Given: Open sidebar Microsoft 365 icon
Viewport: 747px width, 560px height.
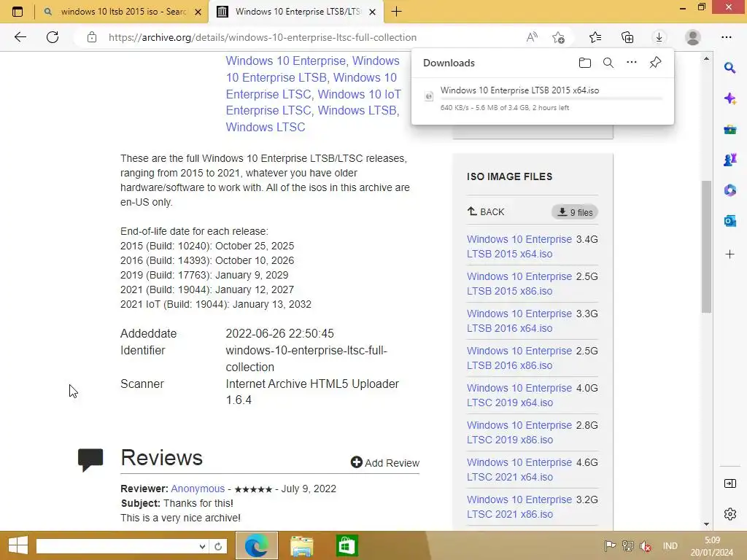Looking at the screenshot, I should tap(729, 190).
